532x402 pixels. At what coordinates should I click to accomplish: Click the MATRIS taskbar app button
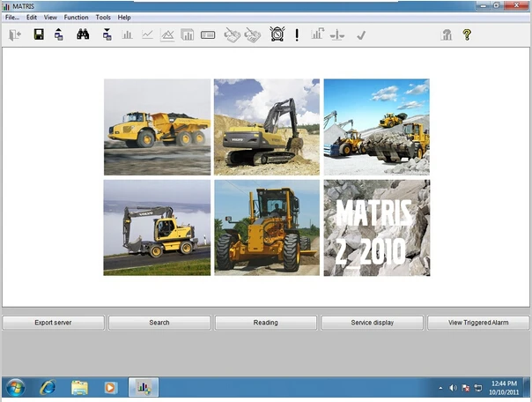click(x=144, y=387)
